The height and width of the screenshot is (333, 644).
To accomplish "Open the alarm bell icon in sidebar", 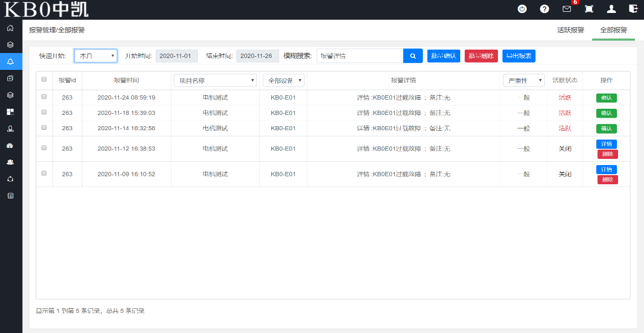I will tap(10, 61).
